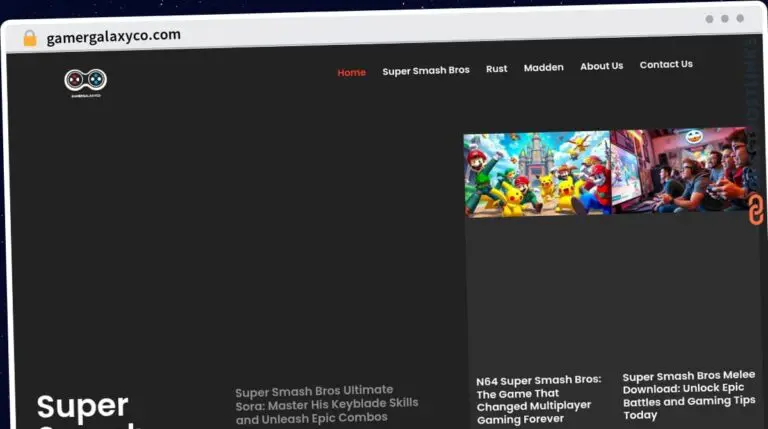768x429 pixels.
Task: Click the GamerGalaxy controller logo
Action: pyautogui.click(x=85, y=81)
